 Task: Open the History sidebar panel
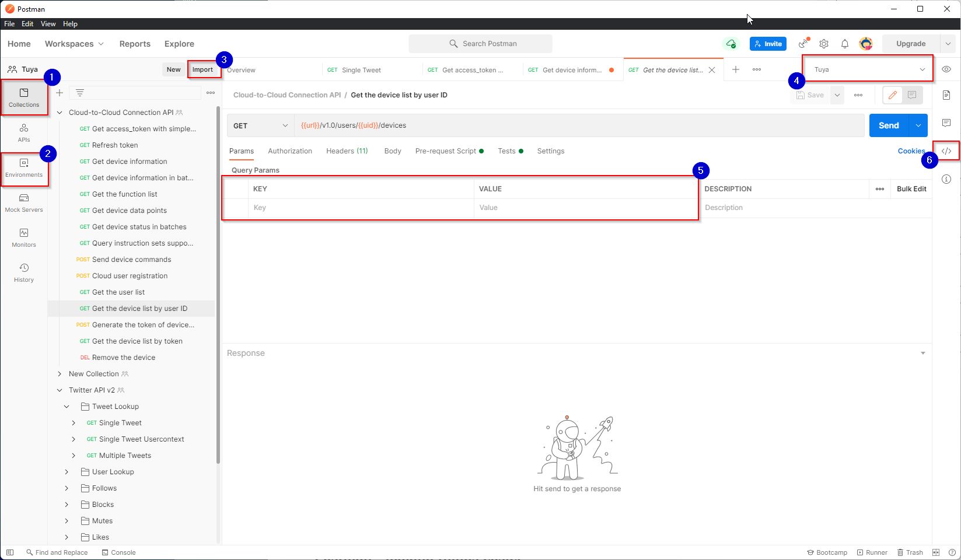coord(24,273)
